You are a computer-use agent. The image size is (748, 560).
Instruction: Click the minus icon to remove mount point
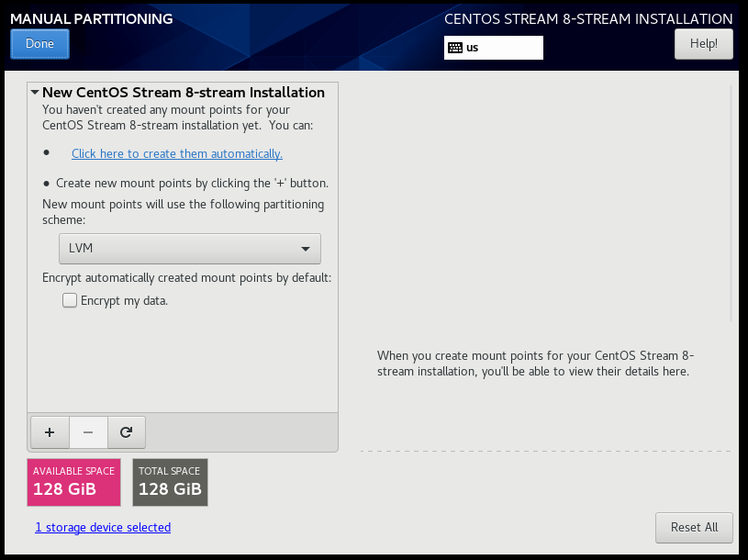(x=88, y=432)
